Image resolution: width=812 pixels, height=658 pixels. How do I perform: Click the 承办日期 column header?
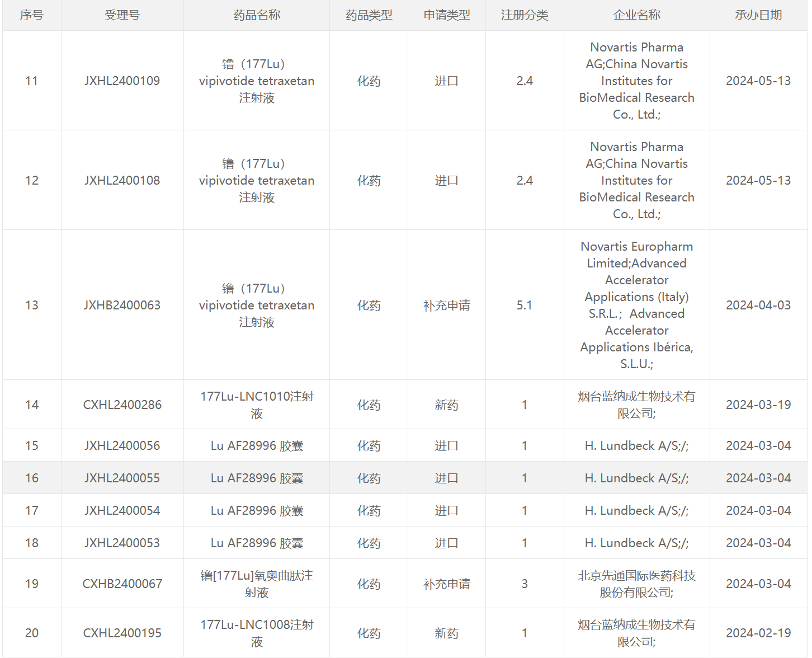tap(758, 15)
